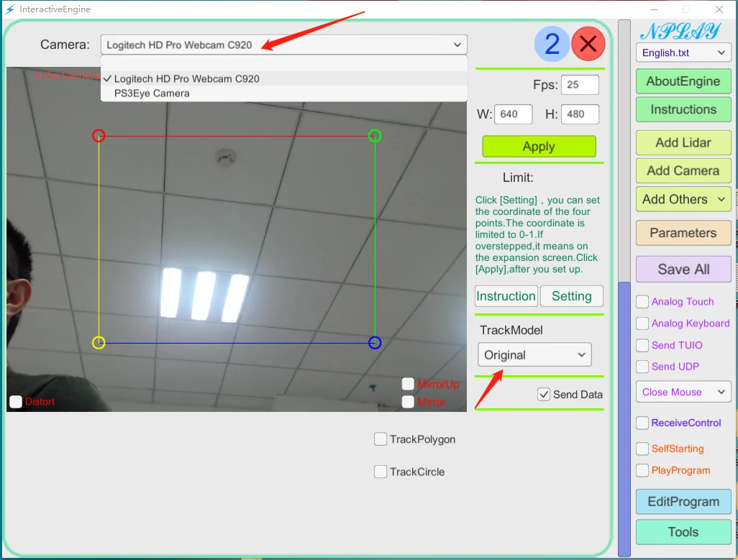Enable TrackCircle option

(x=381, y=472)
